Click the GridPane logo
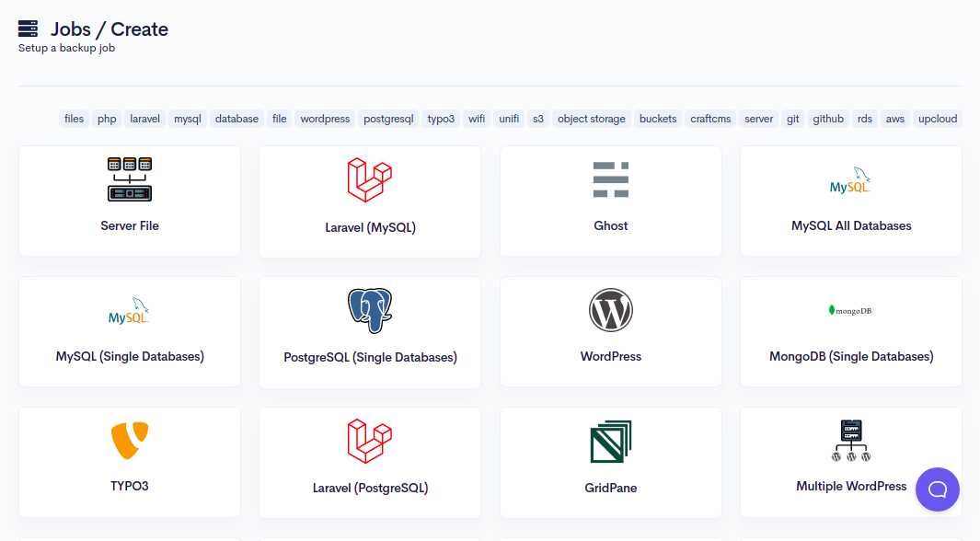980x541 pixels. coord(611,441)
